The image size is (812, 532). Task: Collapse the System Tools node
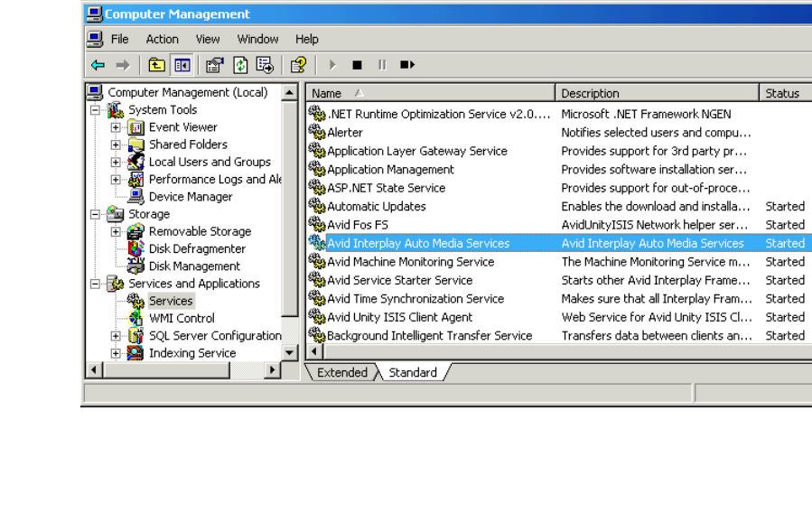pos(95,110)
